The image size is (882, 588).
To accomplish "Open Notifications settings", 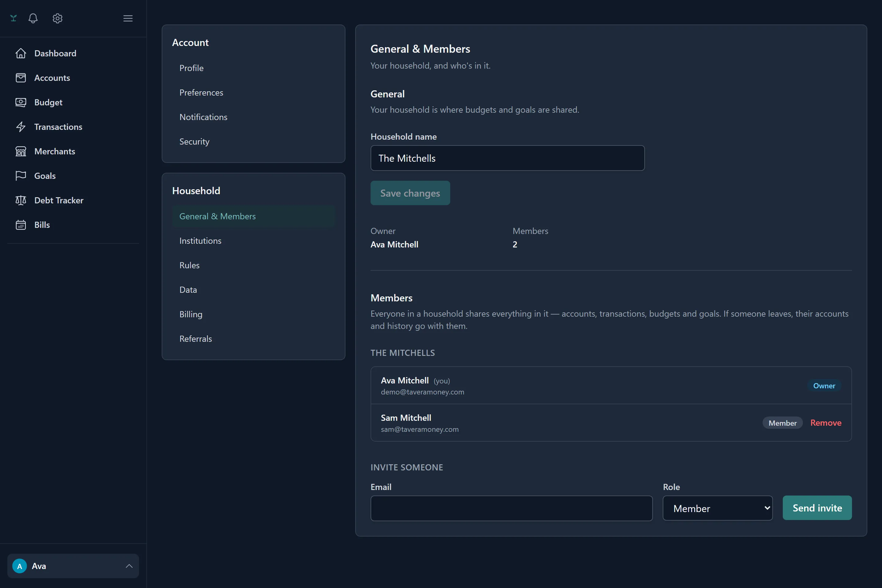I will tap(253, 117).
